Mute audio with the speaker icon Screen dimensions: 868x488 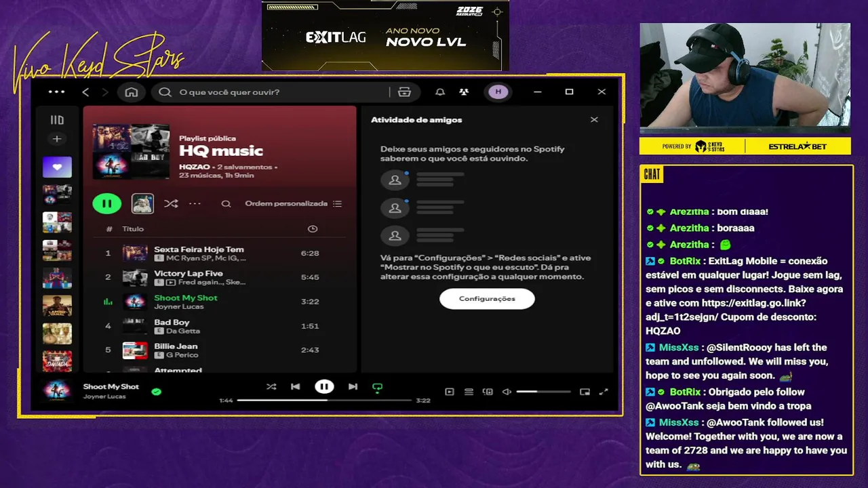[507, 392]
